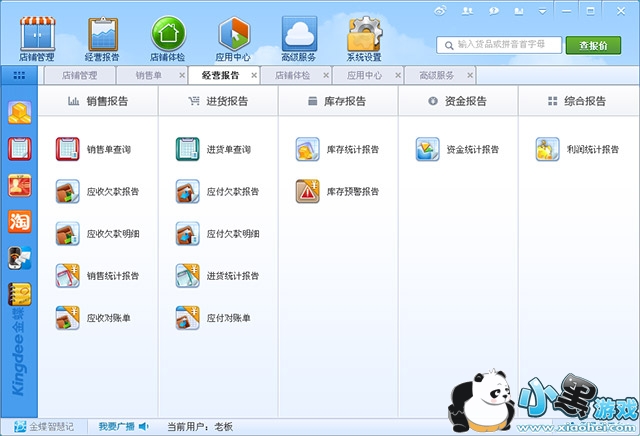Open 店铺管理 store management icon
Viewport: 640px width, 436px height.
[37, 39]
